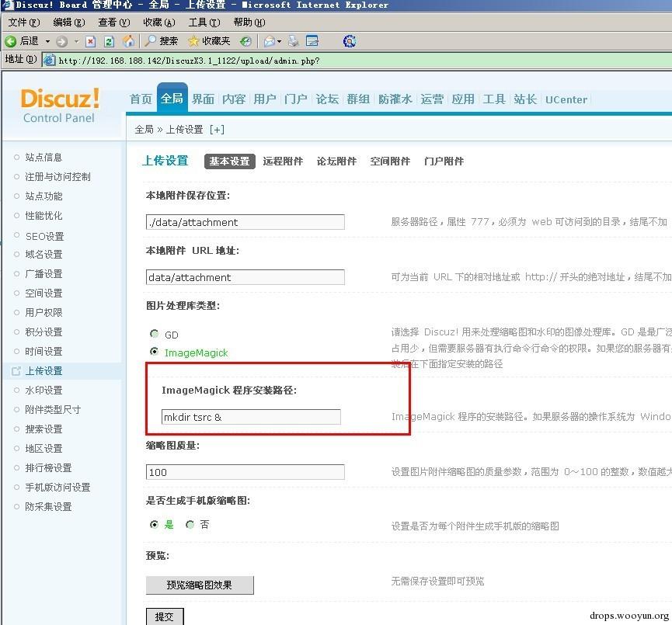Expand the [+] shortcut next to 上传设置
This screenshot has width=672, height=625.
click(x=218, y=130)
